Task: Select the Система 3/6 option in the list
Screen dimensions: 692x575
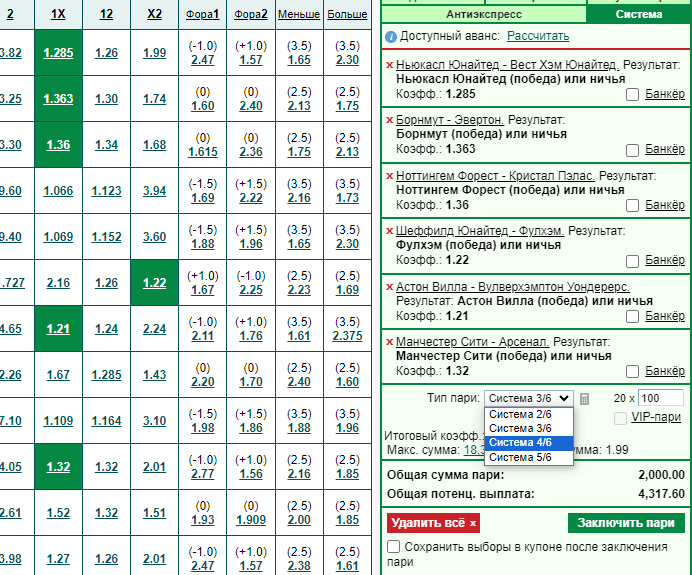Action: [529, 428]
